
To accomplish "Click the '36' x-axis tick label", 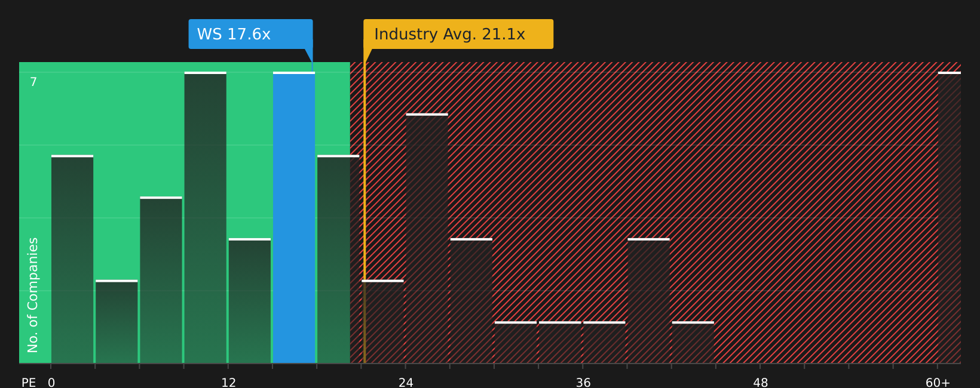I will (x=583, y=383).
